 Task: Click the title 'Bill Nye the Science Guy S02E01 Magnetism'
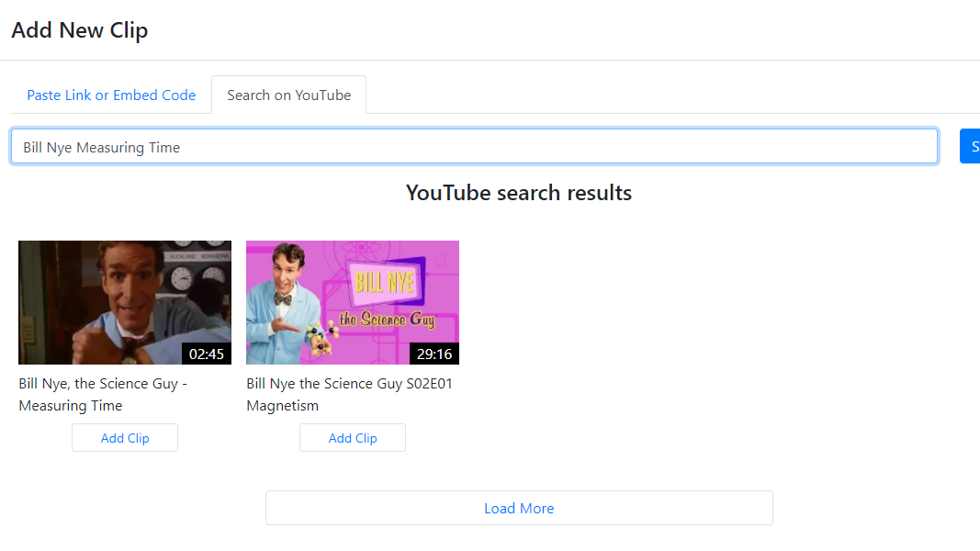click(x=349, y=394)
